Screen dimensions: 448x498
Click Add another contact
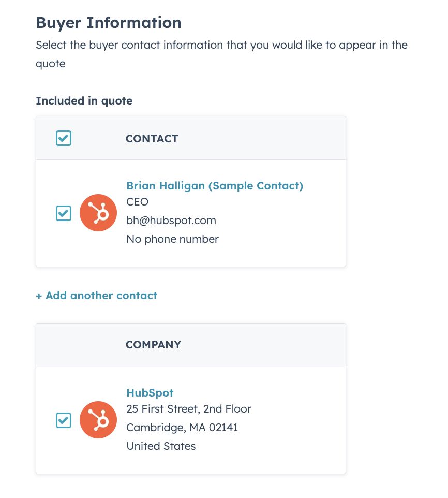101,296
